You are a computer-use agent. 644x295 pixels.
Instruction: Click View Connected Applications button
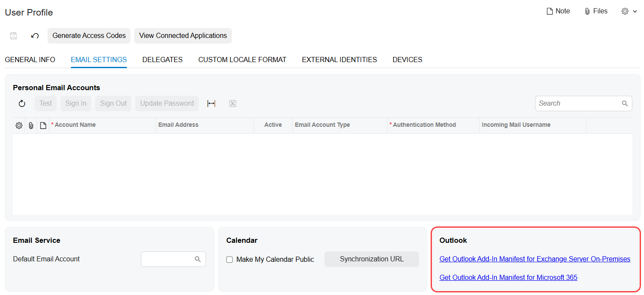[183, 36]
